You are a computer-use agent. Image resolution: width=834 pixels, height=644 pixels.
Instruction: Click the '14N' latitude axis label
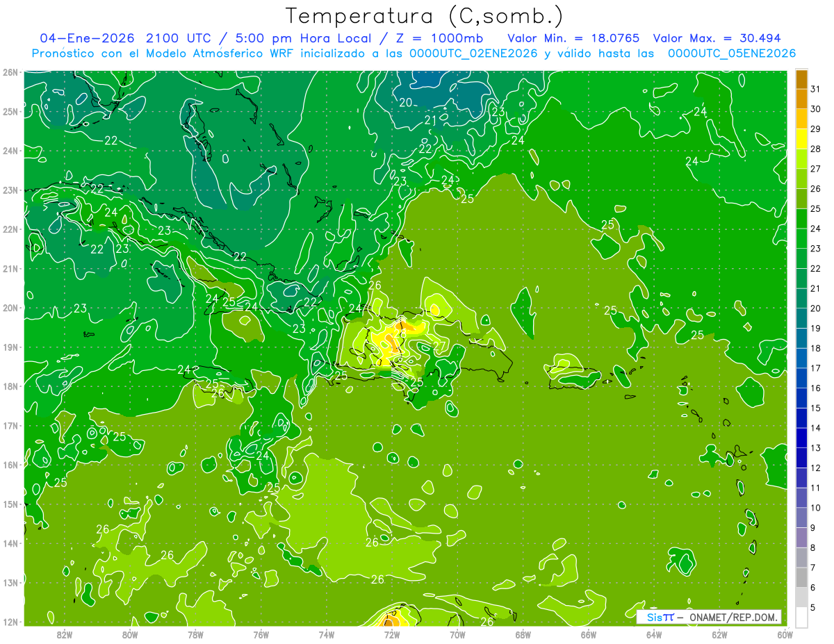coord(10,543)
